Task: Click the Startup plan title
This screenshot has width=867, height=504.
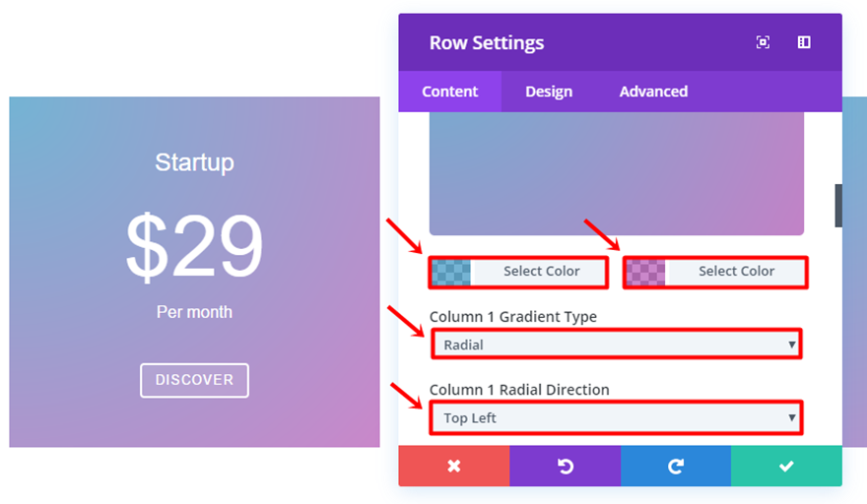Action: (194, 162)
